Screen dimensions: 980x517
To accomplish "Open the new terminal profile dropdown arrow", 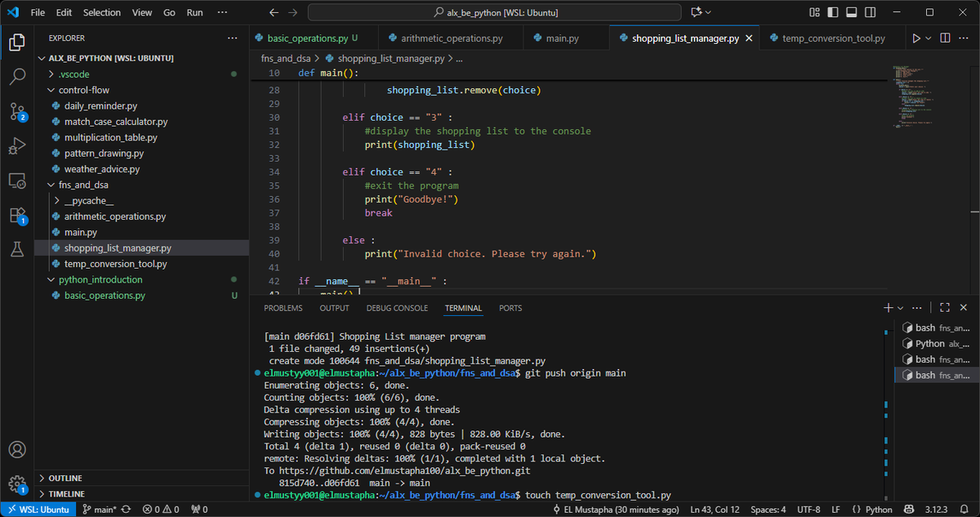I will tap(900, 308).
